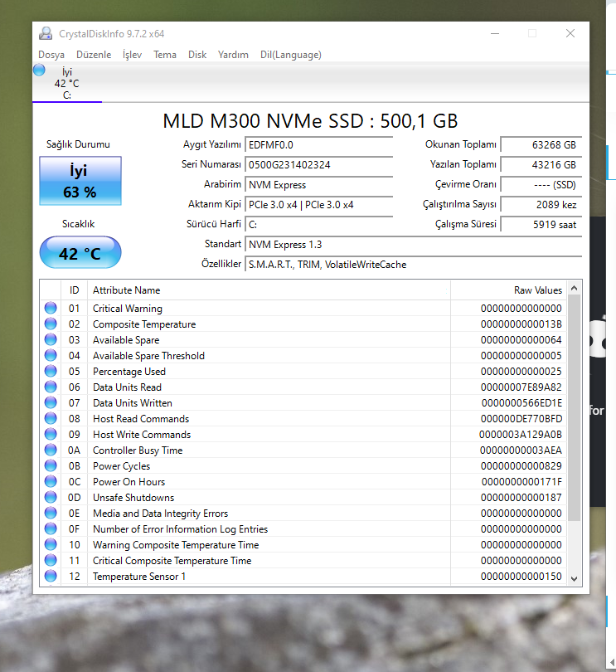Click status orb for Power Cycles row
Image resolution: width=616 pixels, height=672 pixels.
click(51, 465)
